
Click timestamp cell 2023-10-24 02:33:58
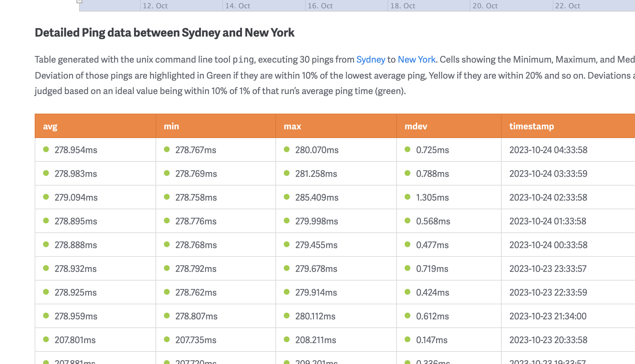point(548,197)
